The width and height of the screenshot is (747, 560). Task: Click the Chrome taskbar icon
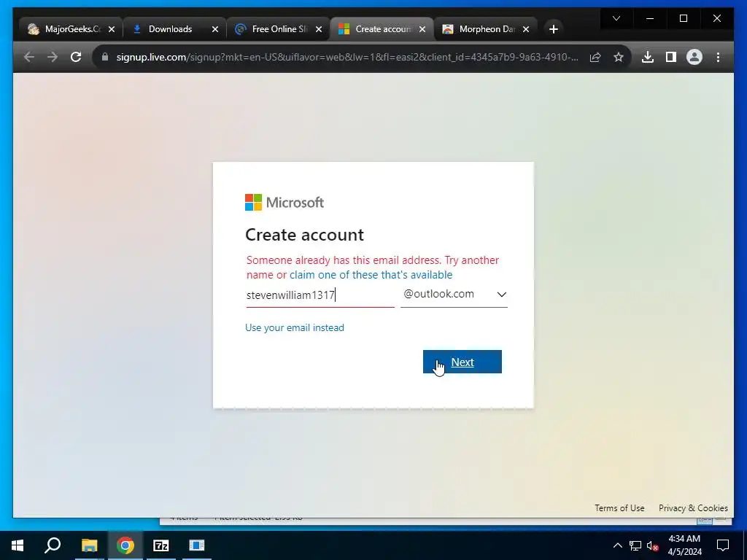click(x=125, y=545)
